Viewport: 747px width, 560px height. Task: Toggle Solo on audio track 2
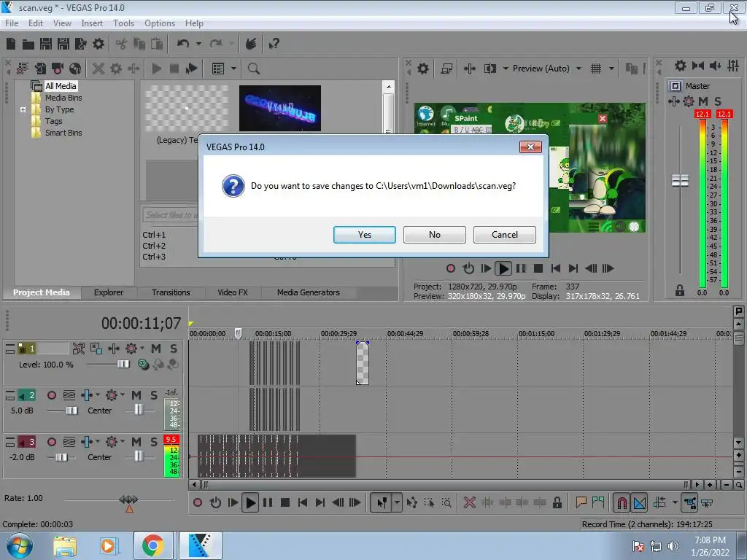(154, 395)
